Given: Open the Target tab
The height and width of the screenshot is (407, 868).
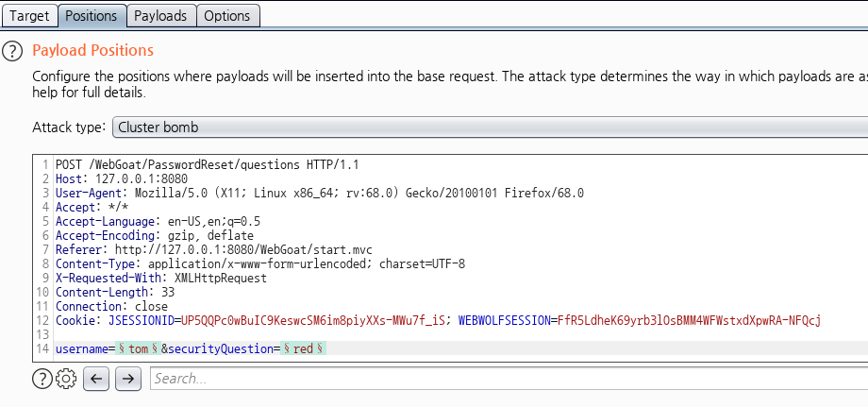Looking at the screenshot, I should (x=28, y=16).
